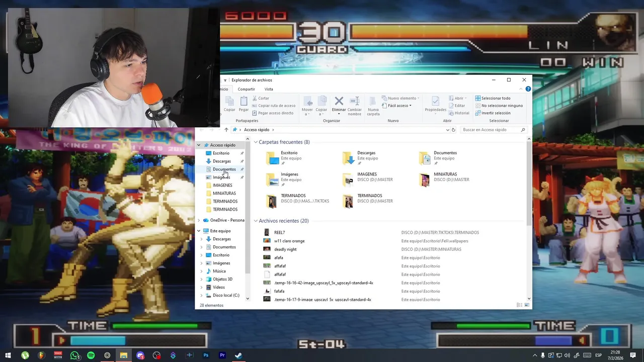
Task: Open WhatsApp from the taskbar
Action: coord(74,355)
